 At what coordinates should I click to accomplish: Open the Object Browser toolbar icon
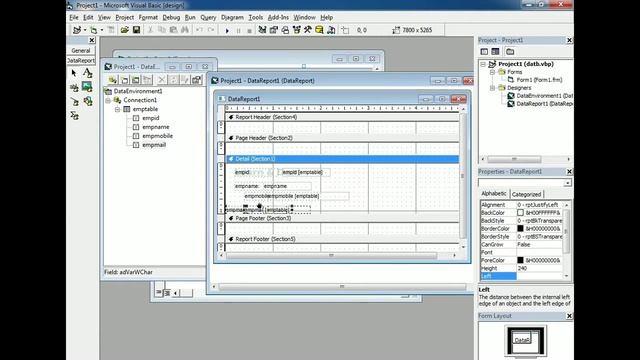coord(296,30)
